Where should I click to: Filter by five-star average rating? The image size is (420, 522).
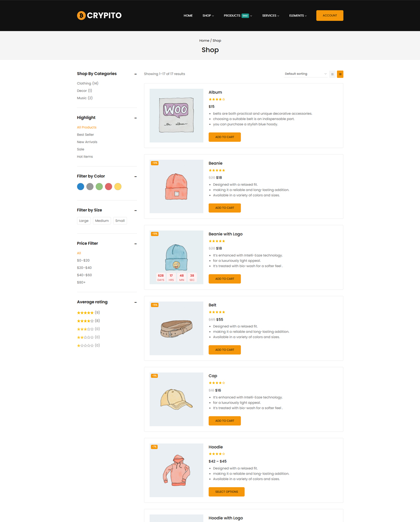pyautogui.click(x=85, y=313)
